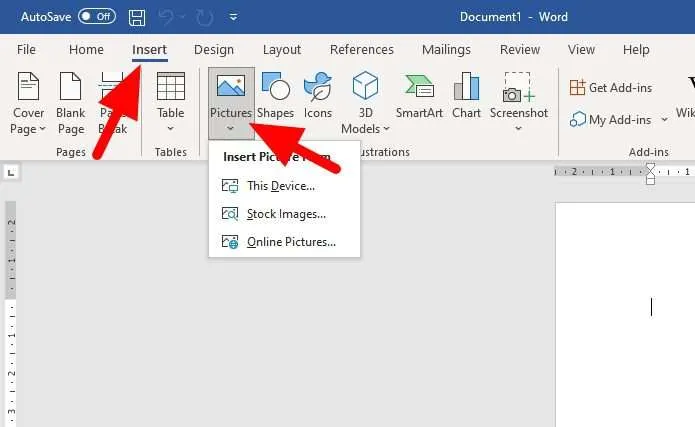Expand the My Add-ins dropdown arrow
This screenshot has height=427, width=695.
[664, 120]
